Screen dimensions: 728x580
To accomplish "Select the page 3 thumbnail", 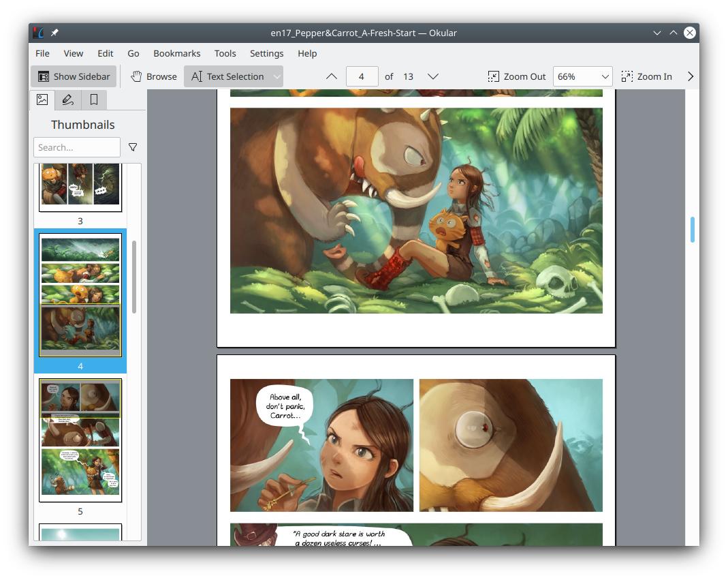I will [80, 185].
